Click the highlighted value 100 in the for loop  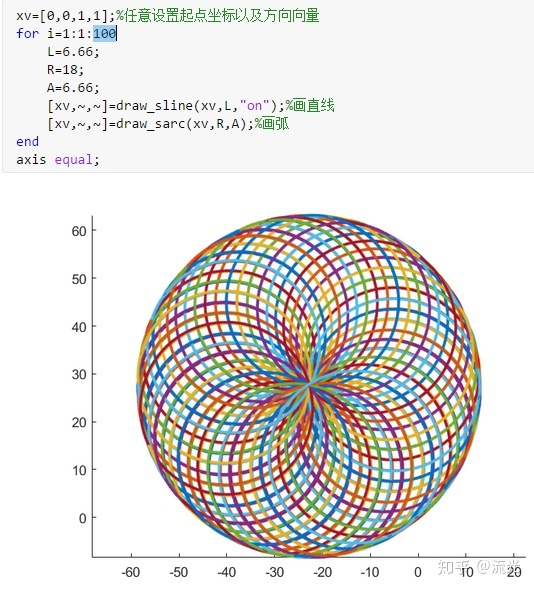point(105,33)
